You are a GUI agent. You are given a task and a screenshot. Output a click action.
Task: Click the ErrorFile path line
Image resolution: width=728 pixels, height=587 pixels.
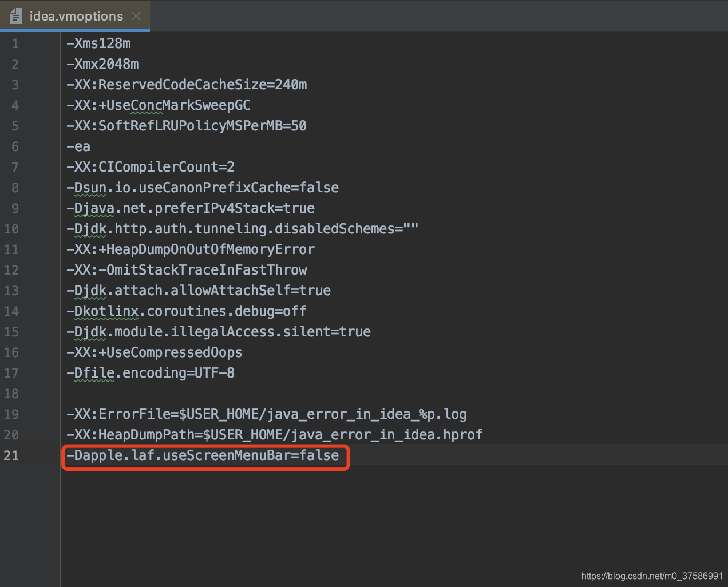pos(267,414)
